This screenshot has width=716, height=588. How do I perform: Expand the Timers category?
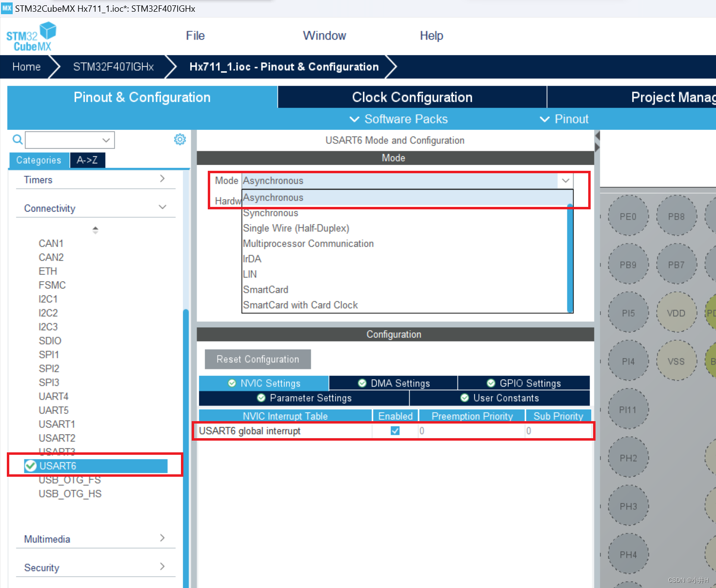click(x=95, y=180)
